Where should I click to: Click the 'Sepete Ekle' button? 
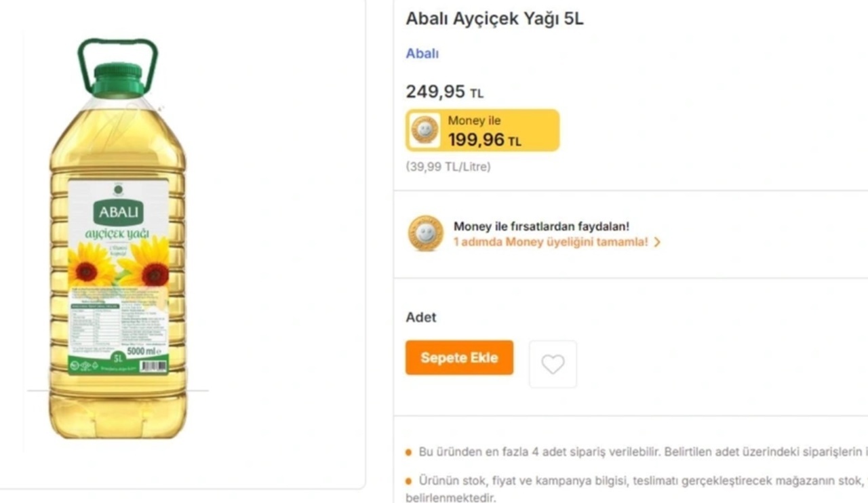coord(459,357)
